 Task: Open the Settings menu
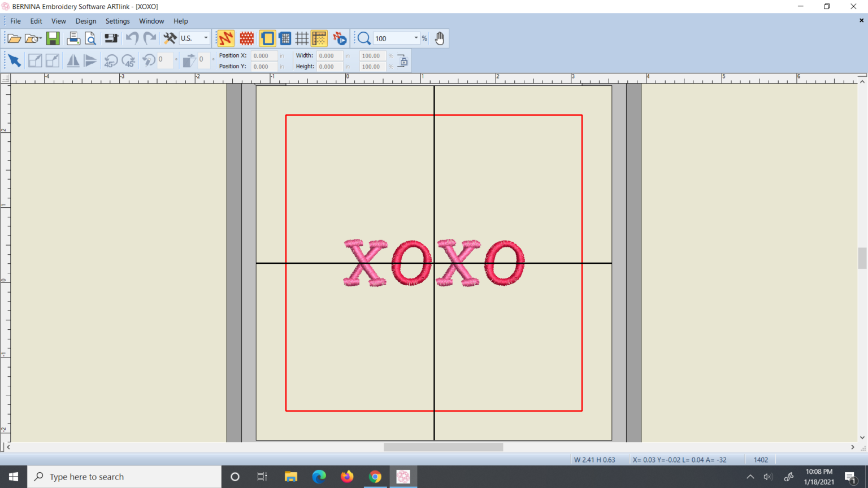pos(118,21)
